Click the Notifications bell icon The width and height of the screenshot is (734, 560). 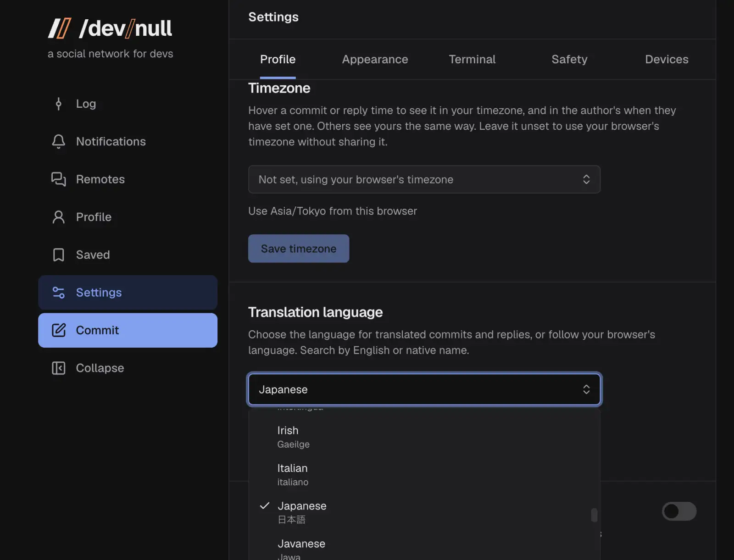[x=58, y=141]
